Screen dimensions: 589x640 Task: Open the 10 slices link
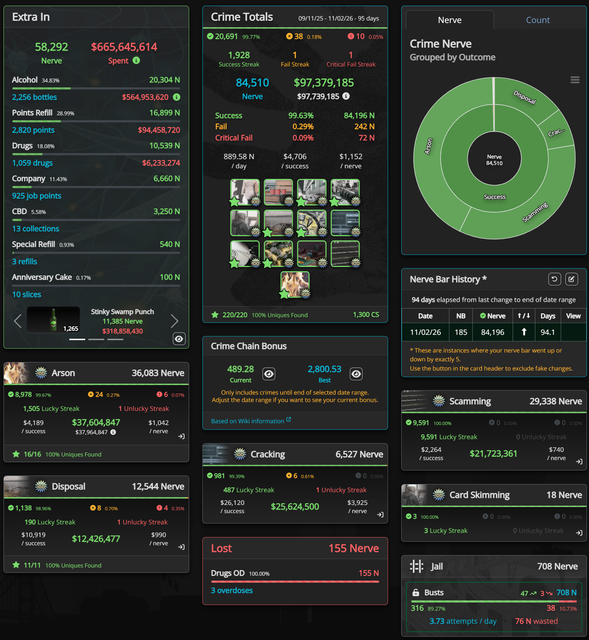point(27,294)
